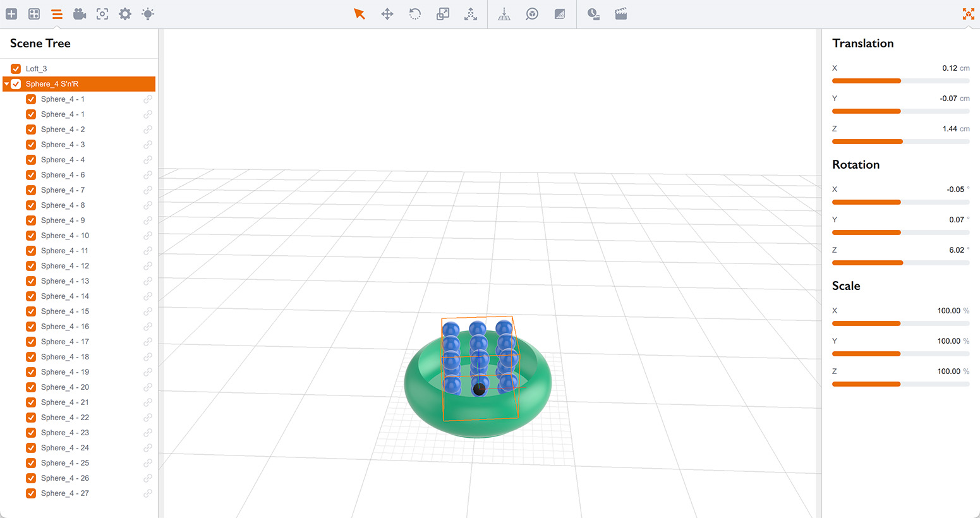Select the lighting setup icon
This screenshot has height=518, width=980.
pos(147,13)
